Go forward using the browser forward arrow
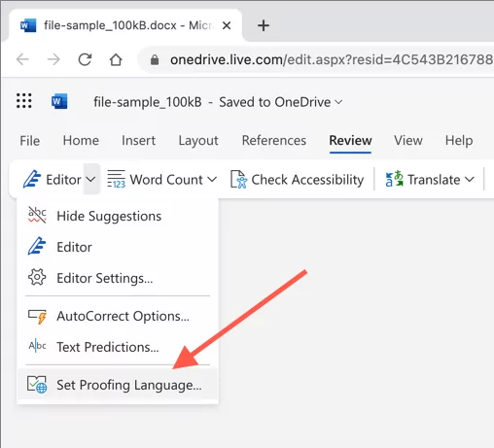This screenshot has height=448, width=494. coord(53,59)
